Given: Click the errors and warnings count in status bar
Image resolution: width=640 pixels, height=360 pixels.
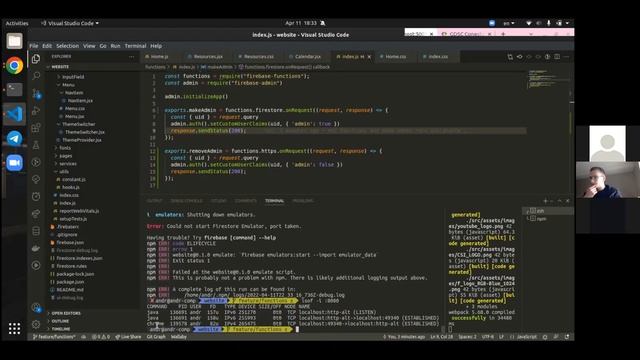Looking at the screenshot, I should pyautogui.click(x=101, y=337).
